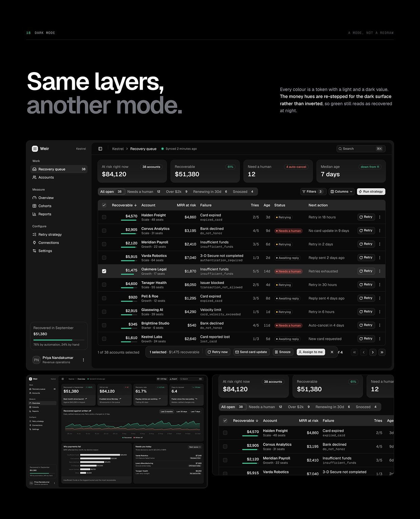Toggle the sidebar collapse icon beside Kestrel breadcrumb
This screenshot has width=420, height=519.
100,149
